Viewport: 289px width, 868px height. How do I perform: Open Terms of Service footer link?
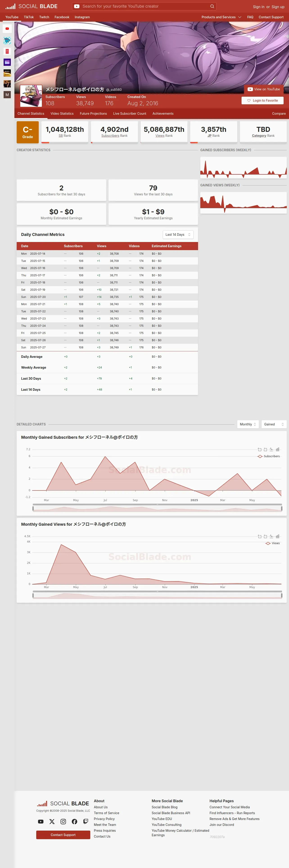106,813
